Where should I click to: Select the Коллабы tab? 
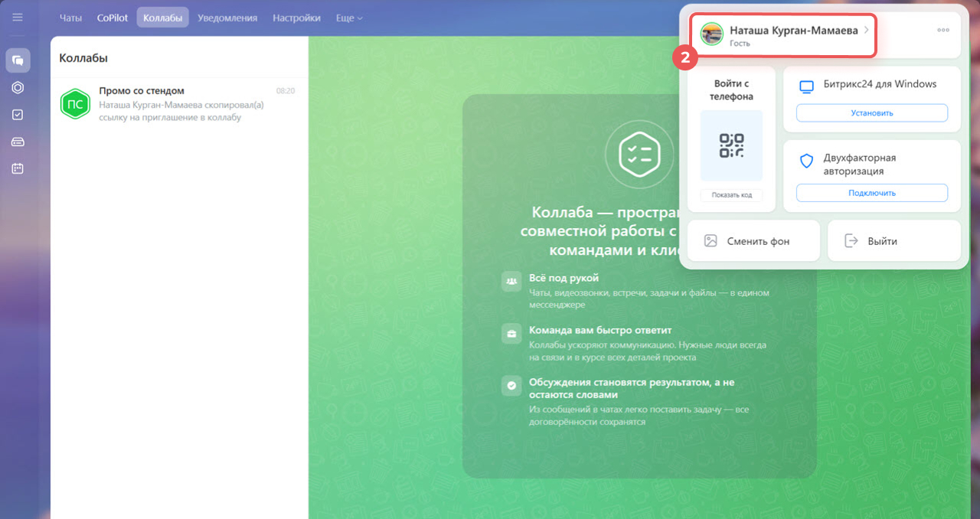point(163,18)
